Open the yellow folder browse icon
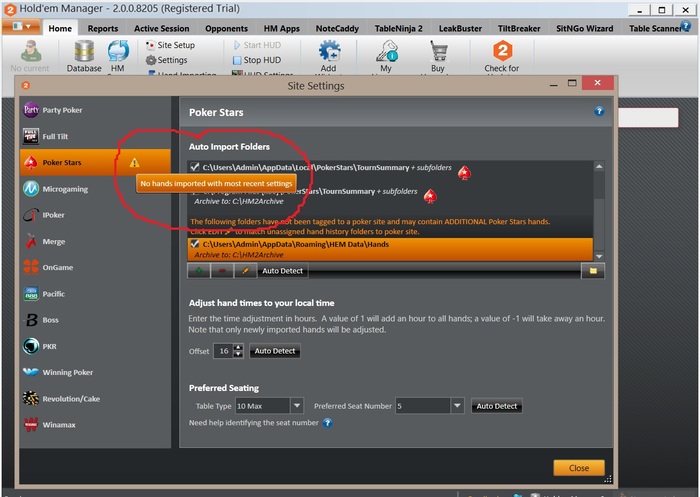The height and width of the screenshot is (497, 700). (593, 271)
